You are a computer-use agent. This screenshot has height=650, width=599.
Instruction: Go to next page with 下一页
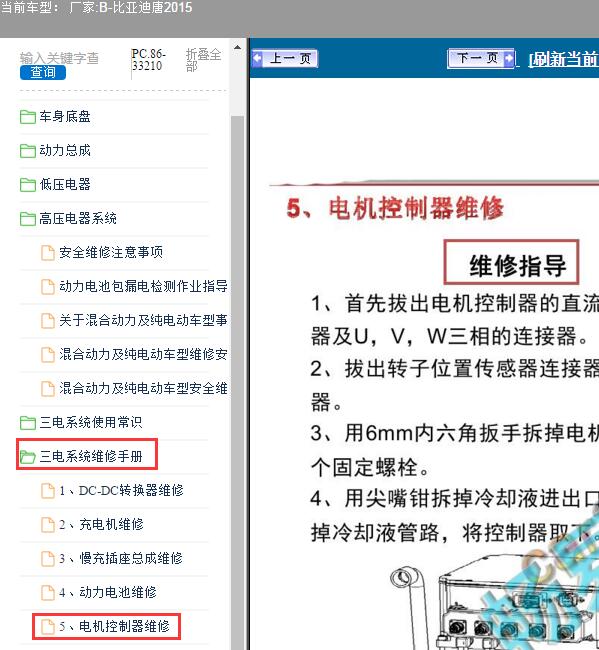pyautogui.click(x=481, y=58)
